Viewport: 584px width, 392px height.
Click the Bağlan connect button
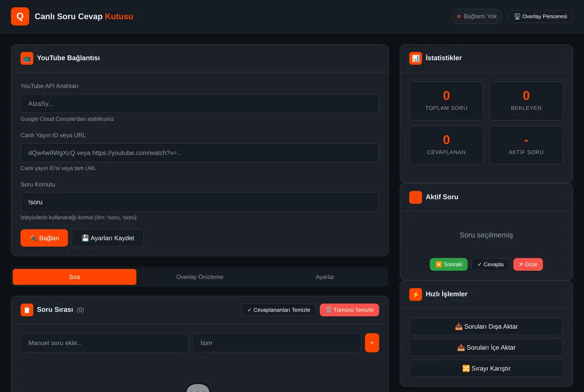[44, 238]
